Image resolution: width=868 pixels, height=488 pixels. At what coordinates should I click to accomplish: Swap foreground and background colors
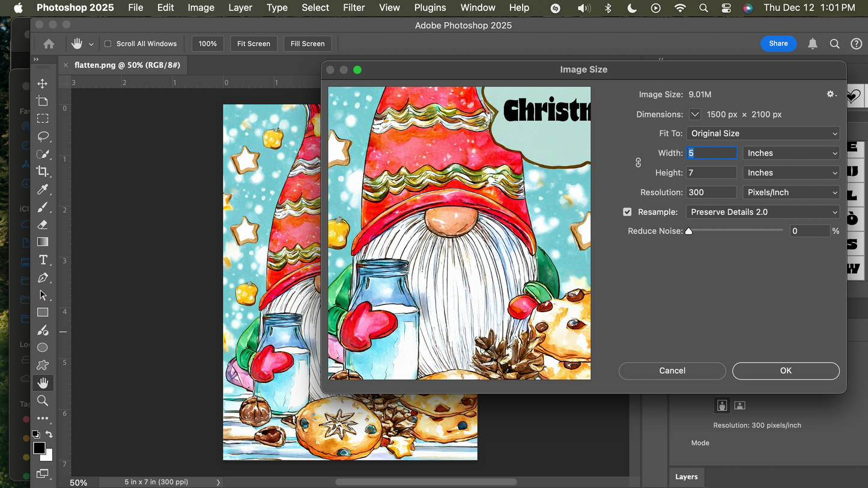click(49, 434)
